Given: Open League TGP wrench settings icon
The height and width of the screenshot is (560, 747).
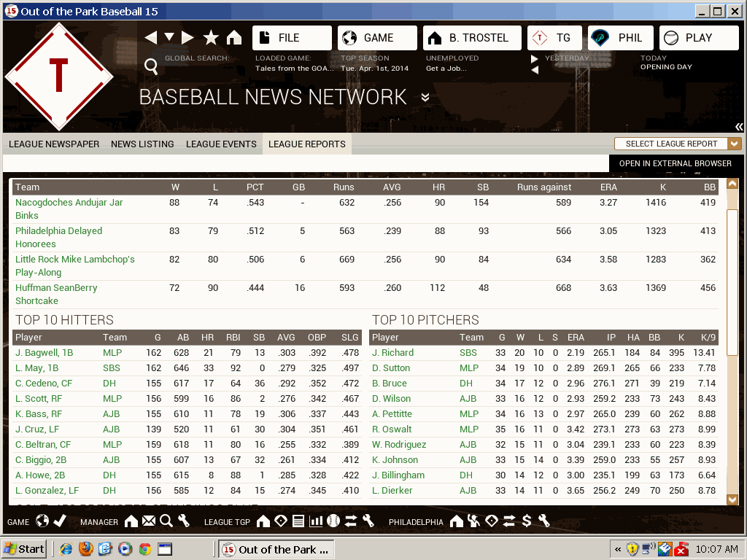Looking at the screenshot, I should pos(368,521).
